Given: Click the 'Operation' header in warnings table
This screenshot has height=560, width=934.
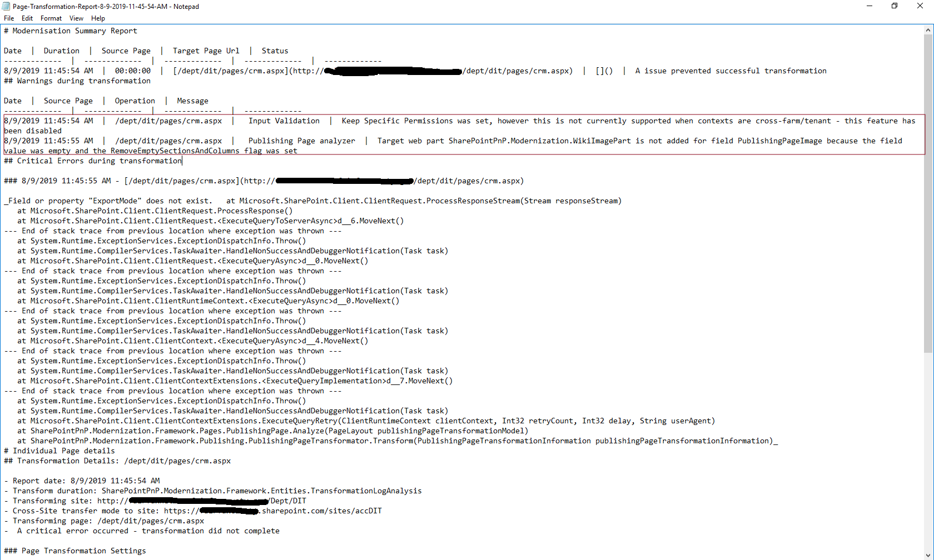Looking at the screenshot, I should click(135, 101).
